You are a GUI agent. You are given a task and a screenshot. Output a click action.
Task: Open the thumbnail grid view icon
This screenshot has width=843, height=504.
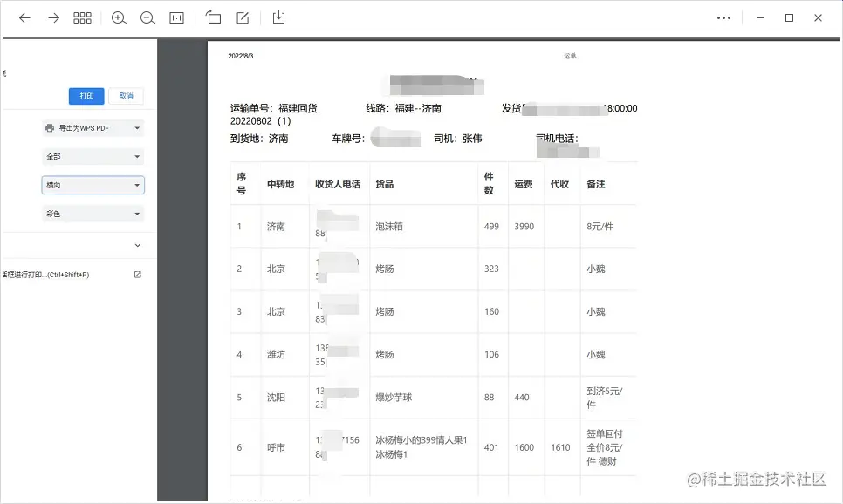[x=82, y=17]
